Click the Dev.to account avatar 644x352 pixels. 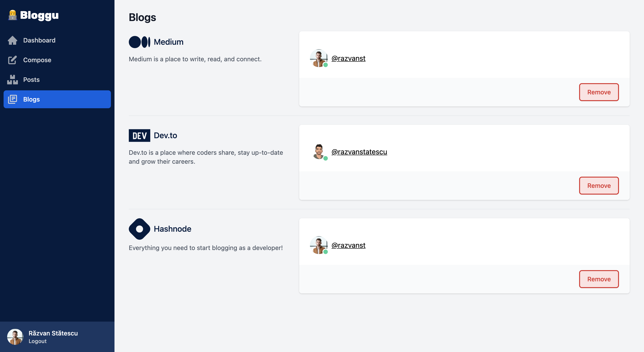319,151
